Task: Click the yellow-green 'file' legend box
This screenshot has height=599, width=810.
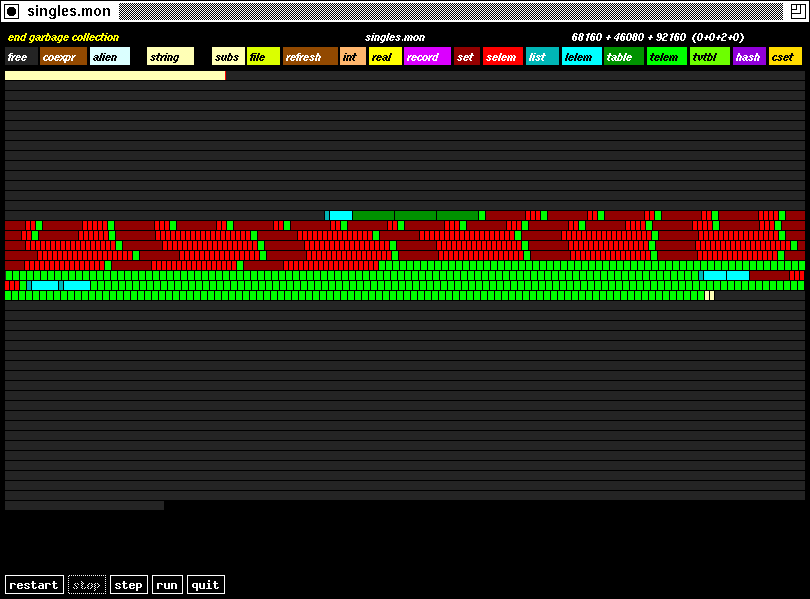Action: [263, 57]
